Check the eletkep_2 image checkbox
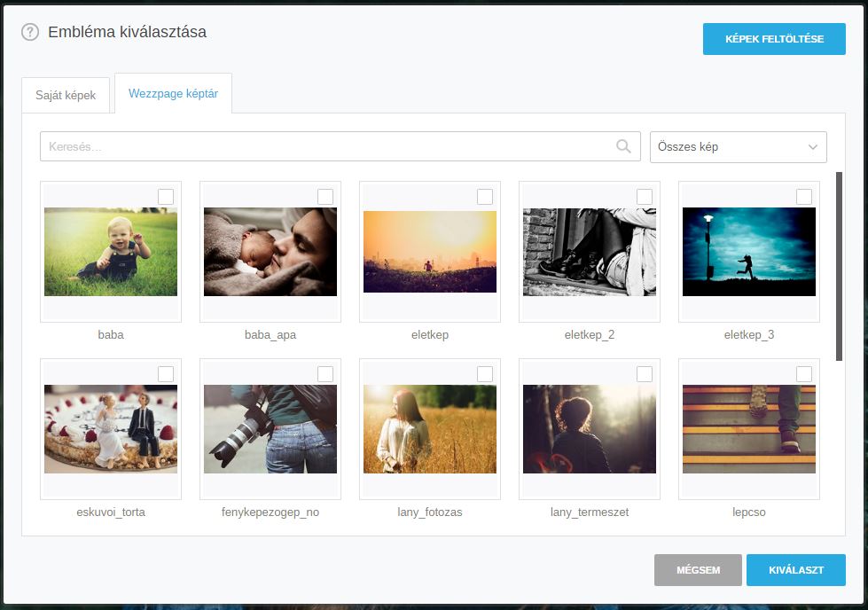The height and width of the screenshot is (610, 868). point(644,197)
